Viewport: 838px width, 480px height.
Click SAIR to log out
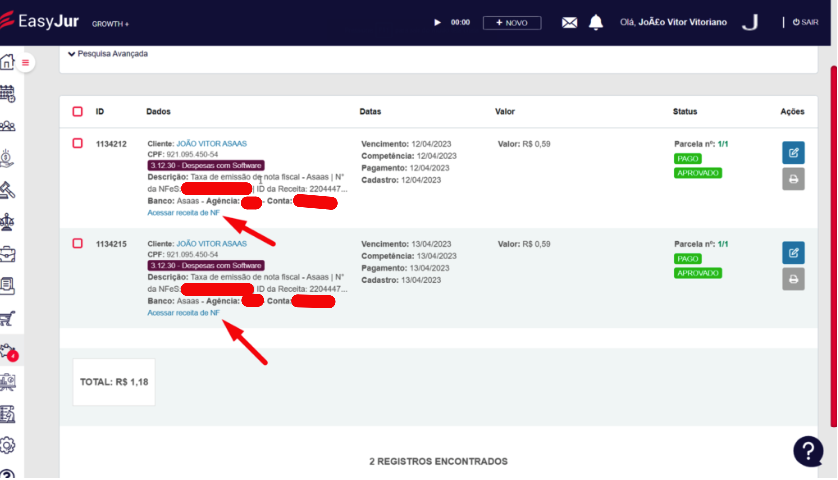coord(805,22)
